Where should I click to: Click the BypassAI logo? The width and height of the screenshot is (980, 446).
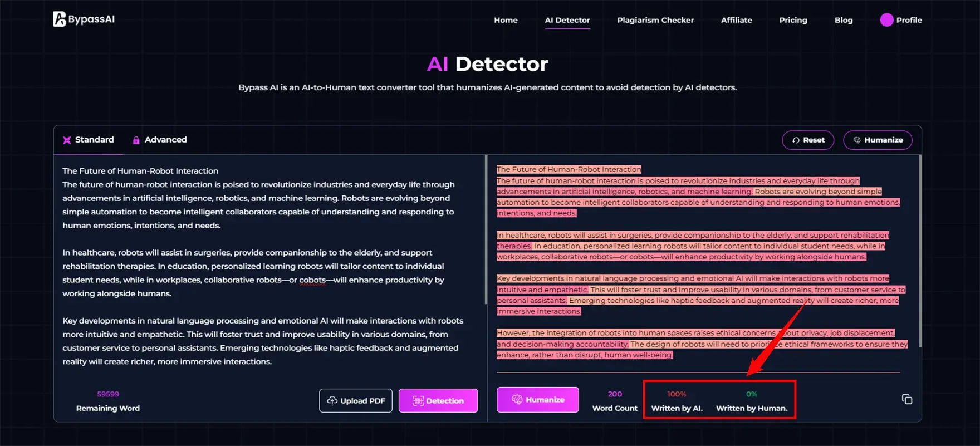click(x=84, y=19)
